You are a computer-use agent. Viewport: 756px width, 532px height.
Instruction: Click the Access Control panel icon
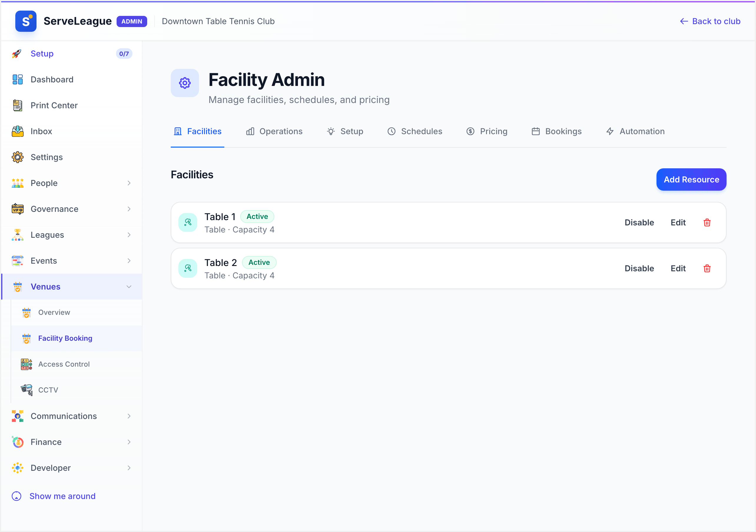[26, 365]
